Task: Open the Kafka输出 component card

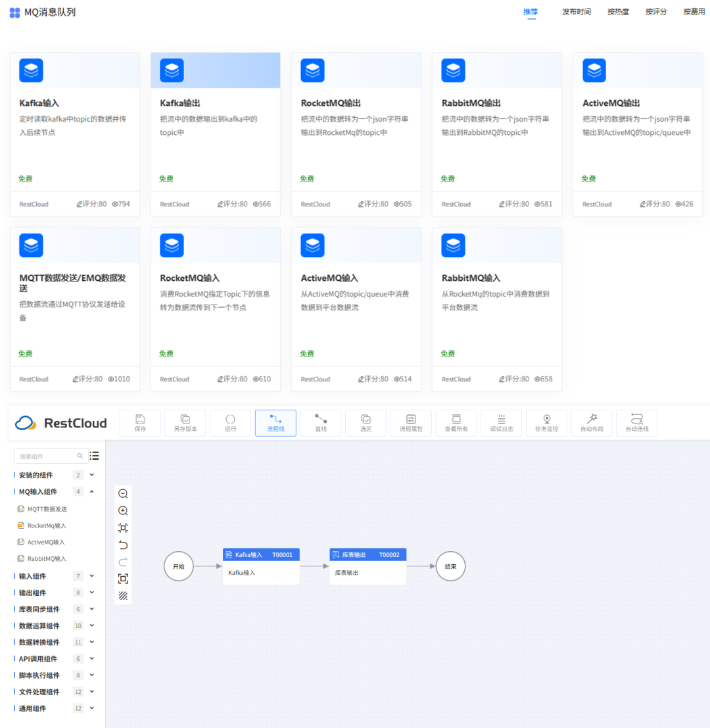Action: (216, 134)
